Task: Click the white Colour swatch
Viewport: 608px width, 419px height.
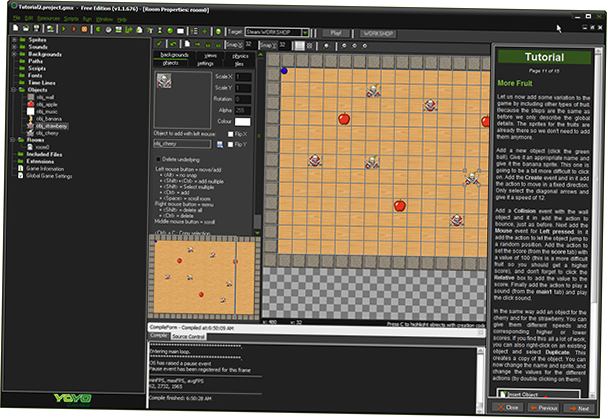Action: click(243, 122)
